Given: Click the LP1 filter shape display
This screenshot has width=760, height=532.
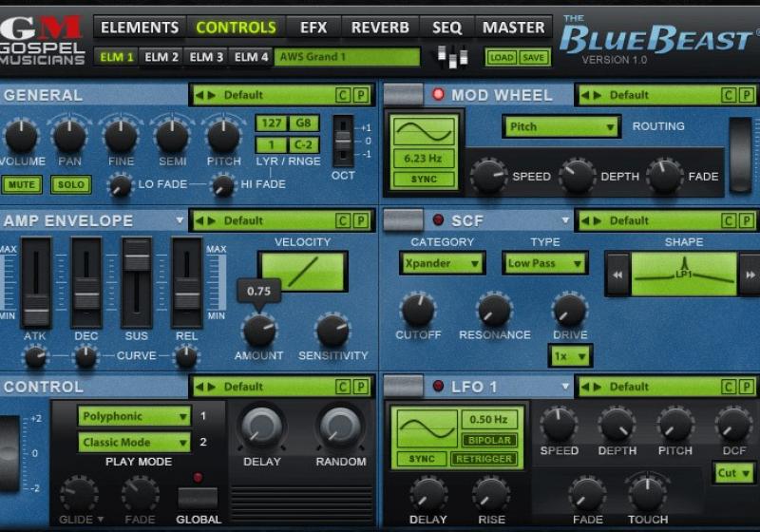Looking at the screenshot, I should (683, 275).
